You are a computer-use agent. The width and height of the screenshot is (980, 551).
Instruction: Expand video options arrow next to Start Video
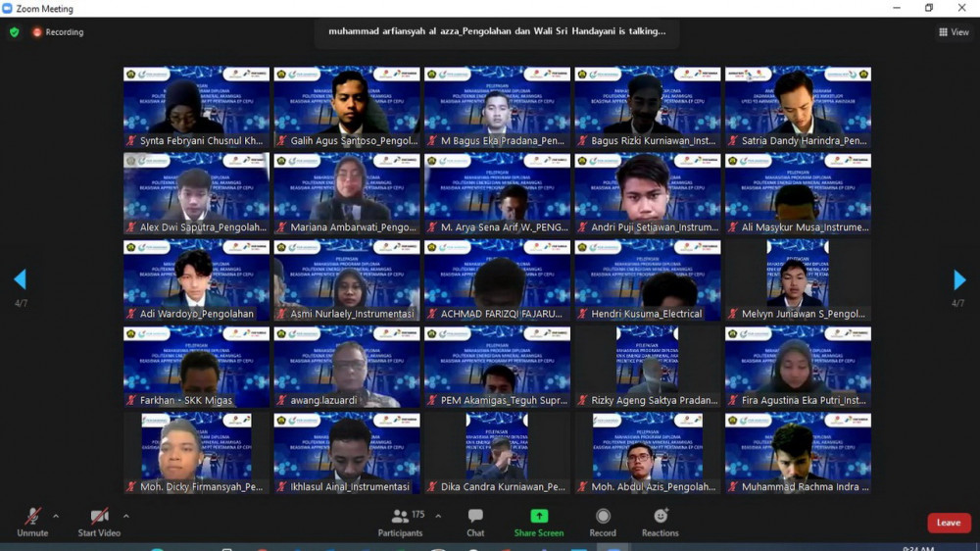pos(125,516)
